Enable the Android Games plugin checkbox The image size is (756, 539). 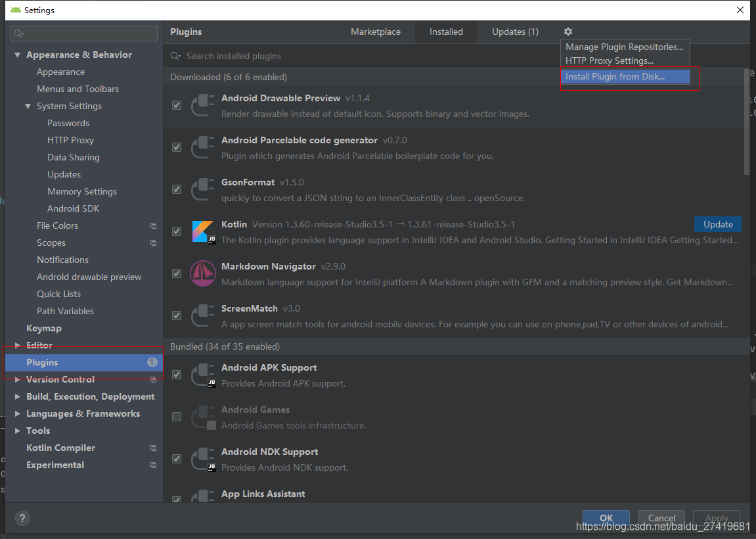177,417
